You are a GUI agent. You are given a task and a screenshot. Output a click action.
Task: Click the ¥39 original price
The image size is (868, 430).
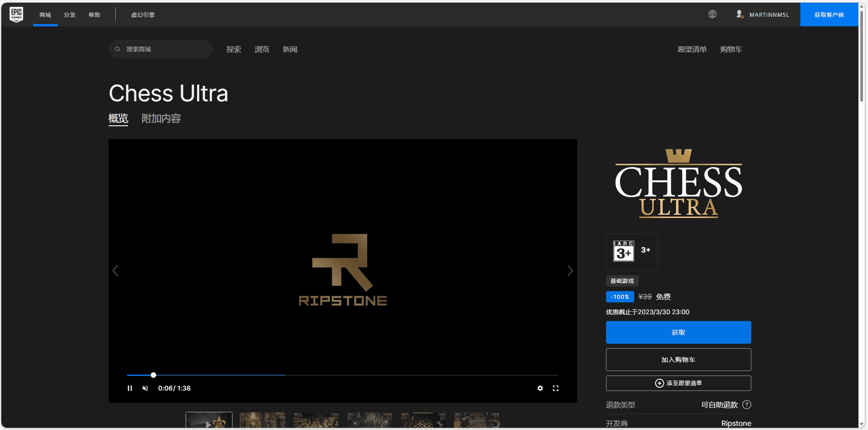pyautogui.click(x=645, y=297)
